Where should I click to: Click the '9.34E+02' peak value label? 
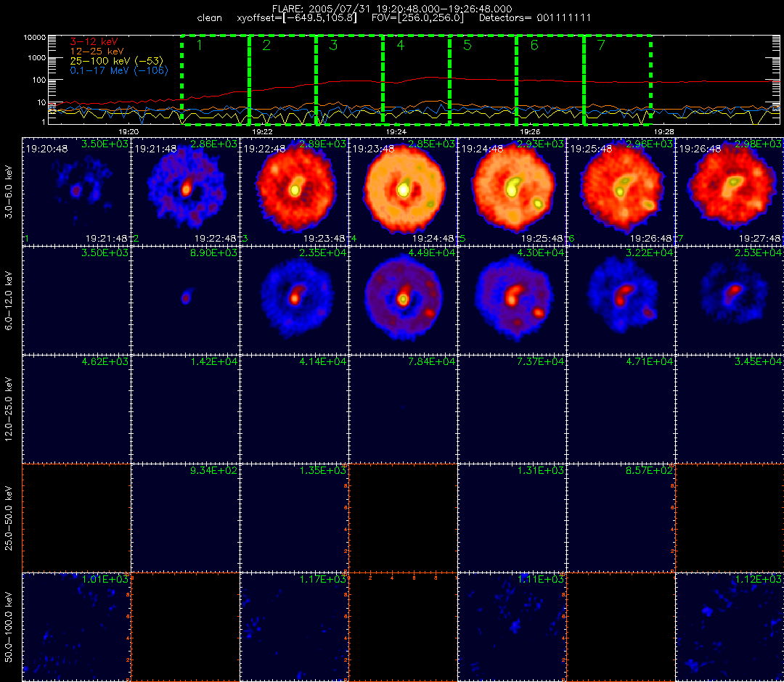coord(213,471)
